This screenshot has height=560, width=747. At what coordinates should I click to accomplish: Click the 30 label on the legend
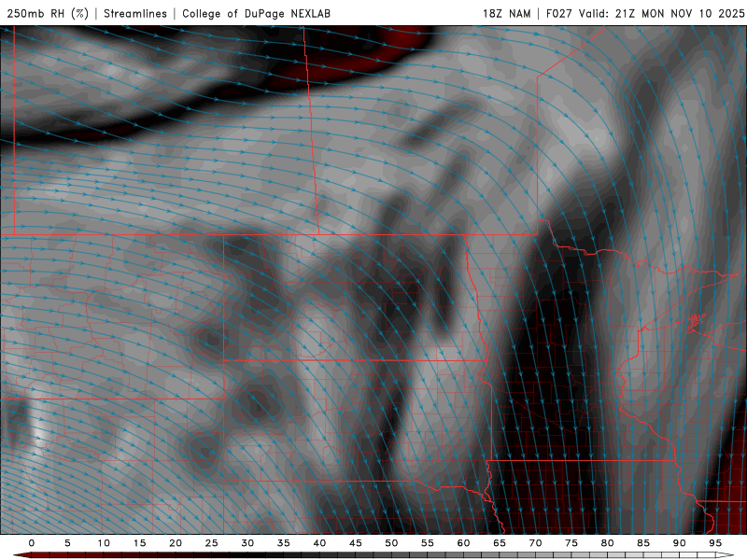pyautogui.click(x=247, y=543)
